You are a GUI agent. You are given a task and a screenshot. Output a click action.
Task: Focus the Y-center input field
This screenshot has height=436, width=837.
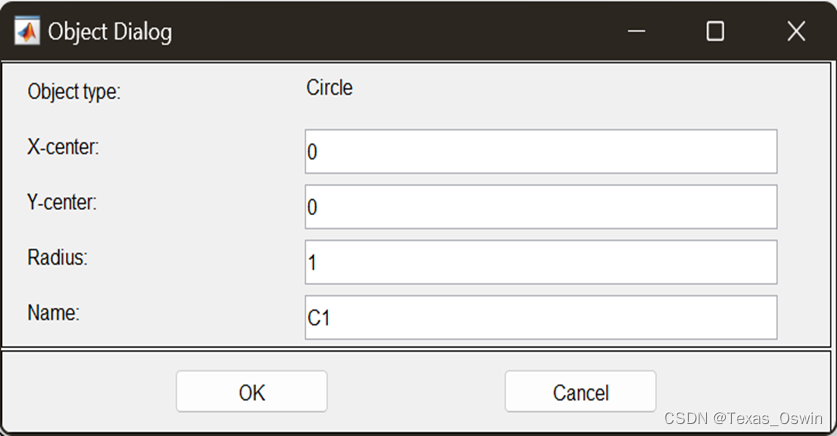point(540,207)
